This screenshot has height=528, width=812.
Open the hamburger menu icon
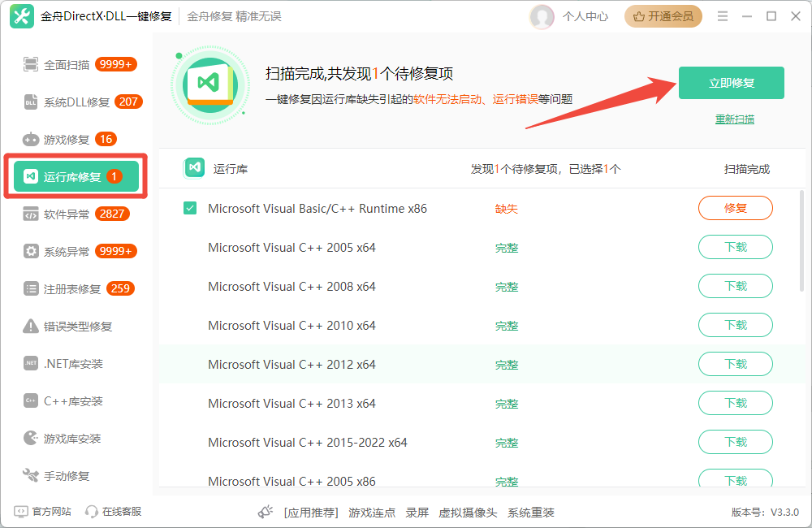(x=723, y=16)
